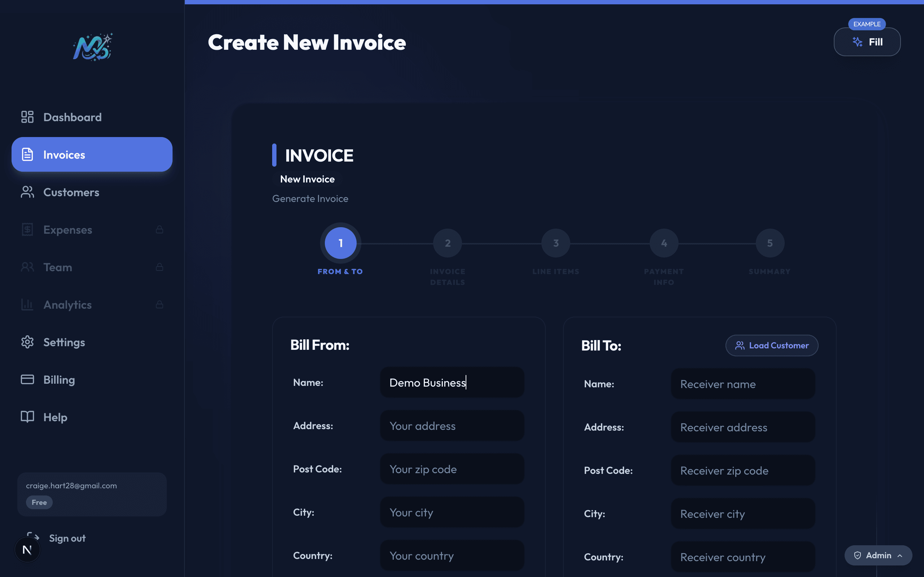
Task: Select the Invoices sidebar icon
Action: [27, 154]
